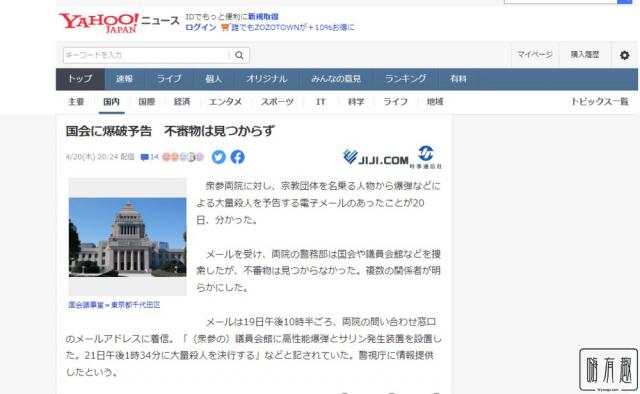Select the 主要 category
The height and width of the screenshot is (394, 640).
(x=76, y=102)
